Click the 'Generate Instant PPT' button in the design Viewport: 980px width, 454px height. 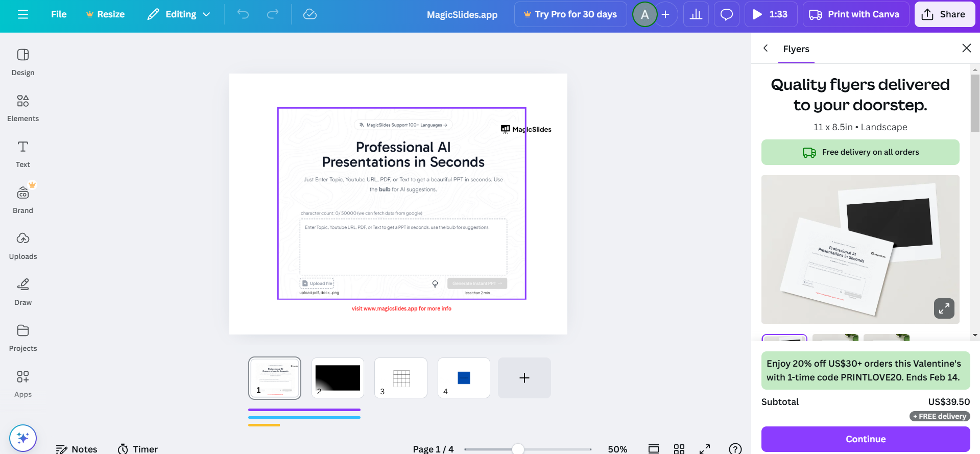[477, 283]
